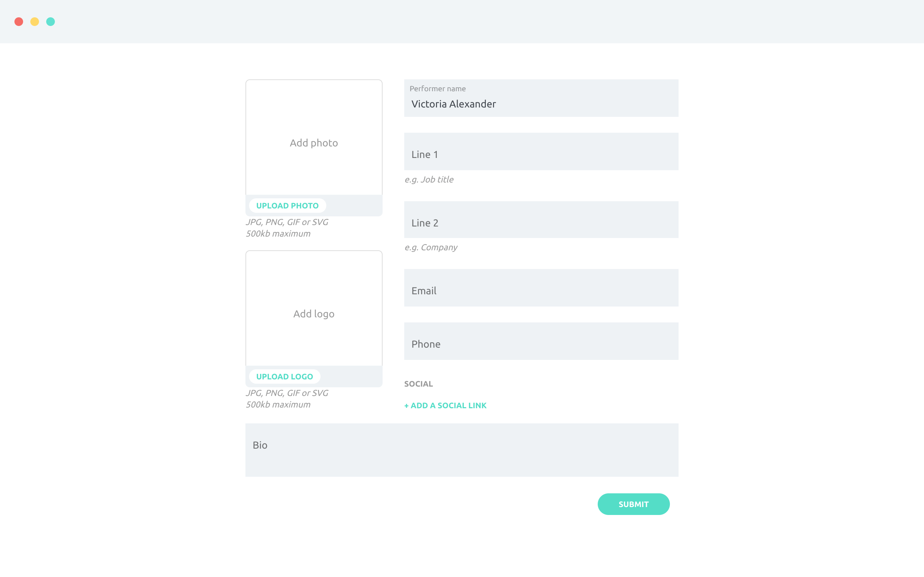Click the yellow minimize window dot

point(35,22)
